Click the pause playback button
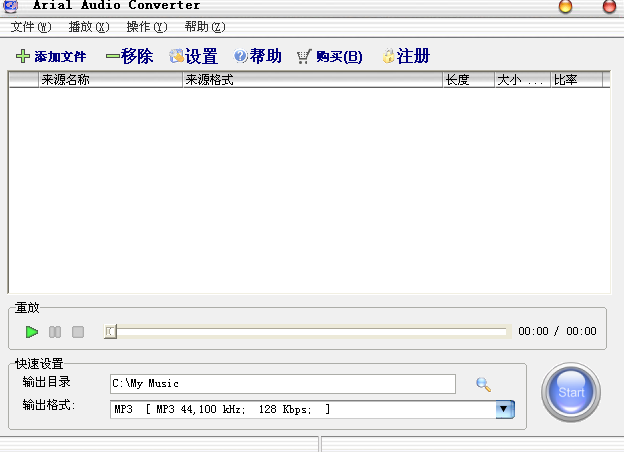 55,332
